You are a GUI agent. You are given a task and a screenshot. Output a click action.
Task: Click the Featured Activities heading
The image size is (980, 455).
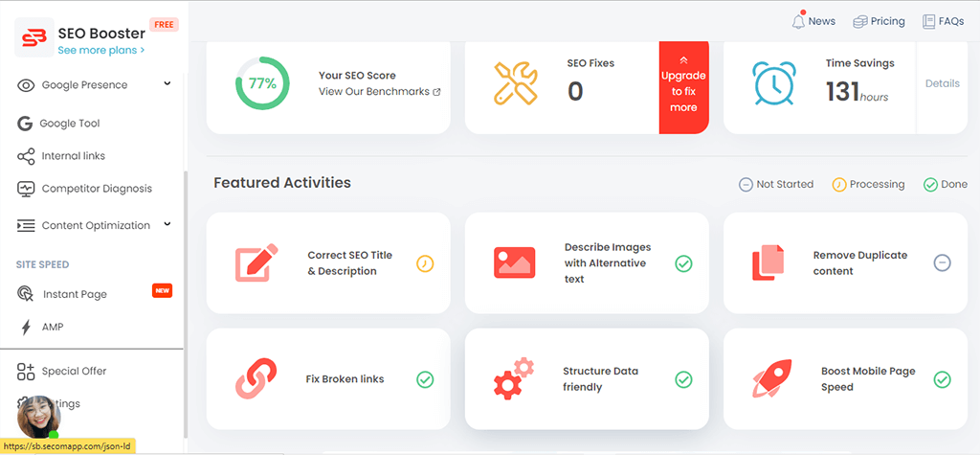pos(282,183)
